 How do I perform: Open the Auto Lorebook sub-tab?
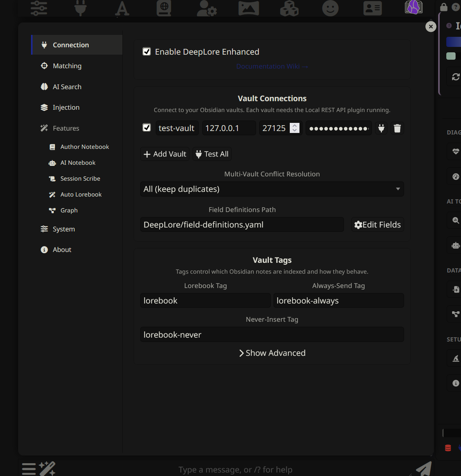tap(76, 195)
